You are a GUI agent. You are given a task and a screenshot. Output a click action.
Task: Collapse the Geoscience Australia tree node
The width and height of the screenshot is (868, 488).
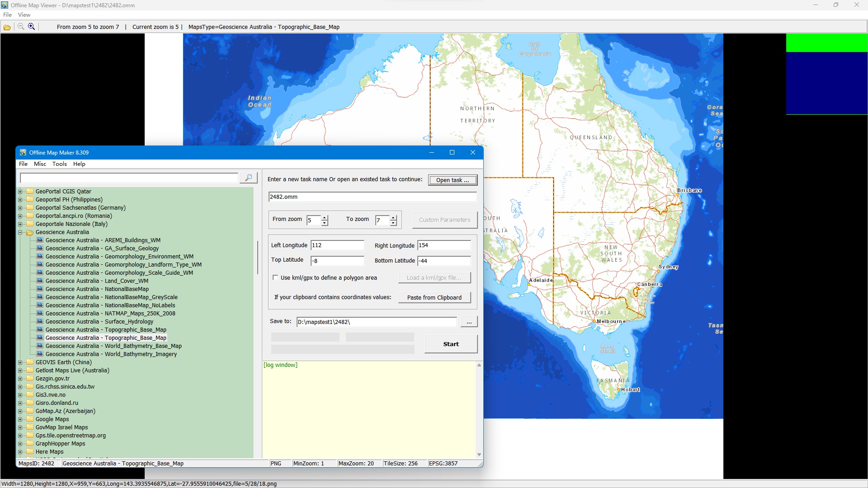(20, 232)
